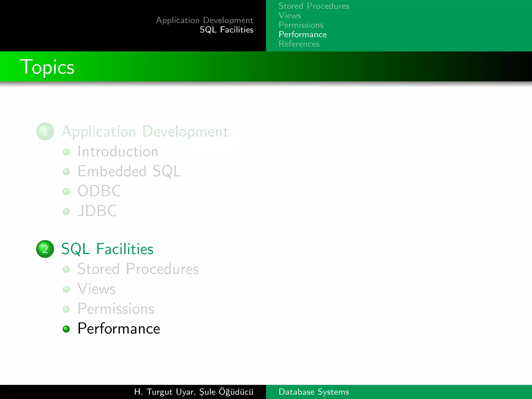Jump to Permissions in header navigation

(301, 25)
